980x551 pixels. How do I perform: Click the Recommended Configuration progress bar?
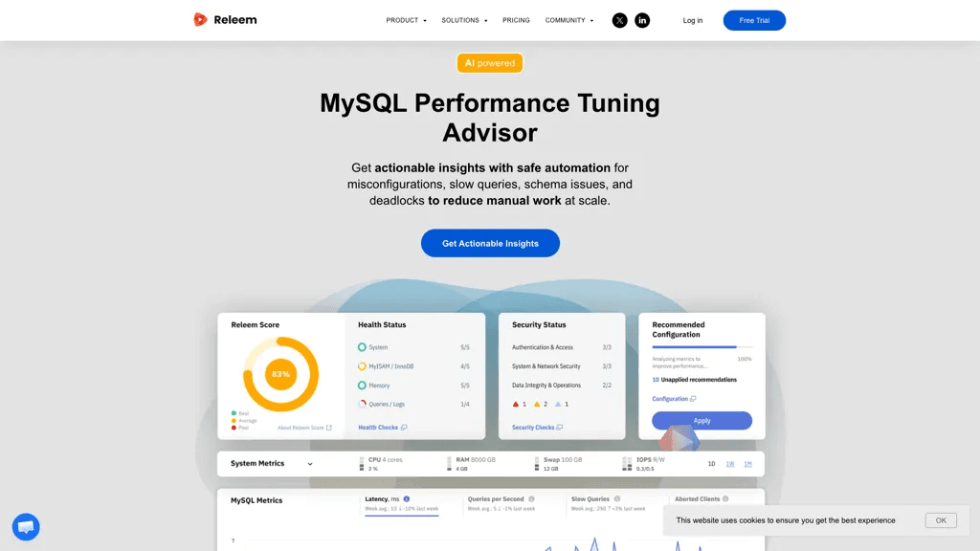[702, 346]
